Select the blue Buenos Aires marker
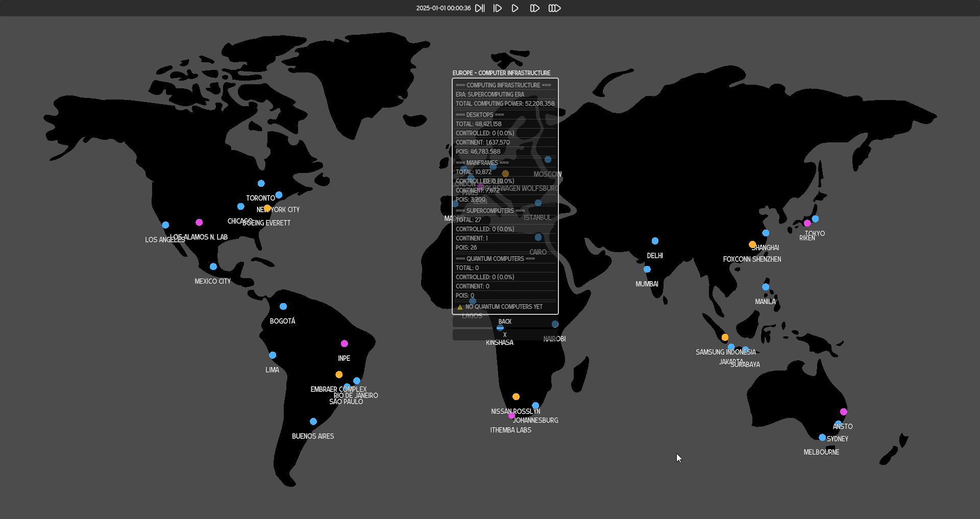This screenshot has width=980, height=519. pyautogui.click(x=313, y=422)
